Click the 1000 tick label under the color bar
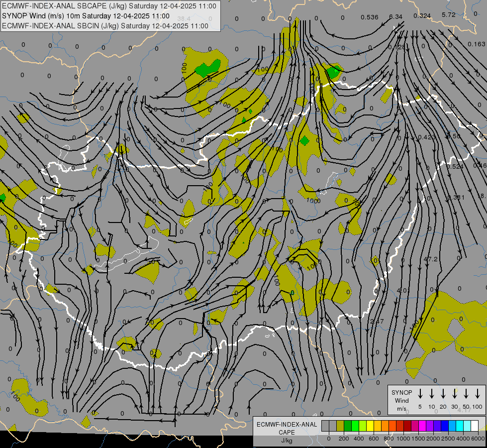The width and height of the screenshot is (487, 448). (x=403, y=439)
